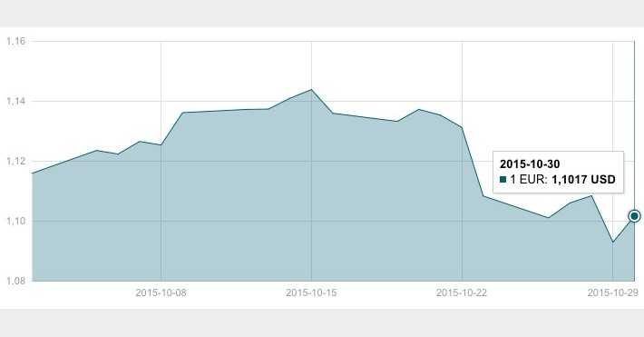Click the 1,1017 USD value in tooltip
Image resolution: width=644 pixels, height=337 pixels.
(x=583, y=180)
